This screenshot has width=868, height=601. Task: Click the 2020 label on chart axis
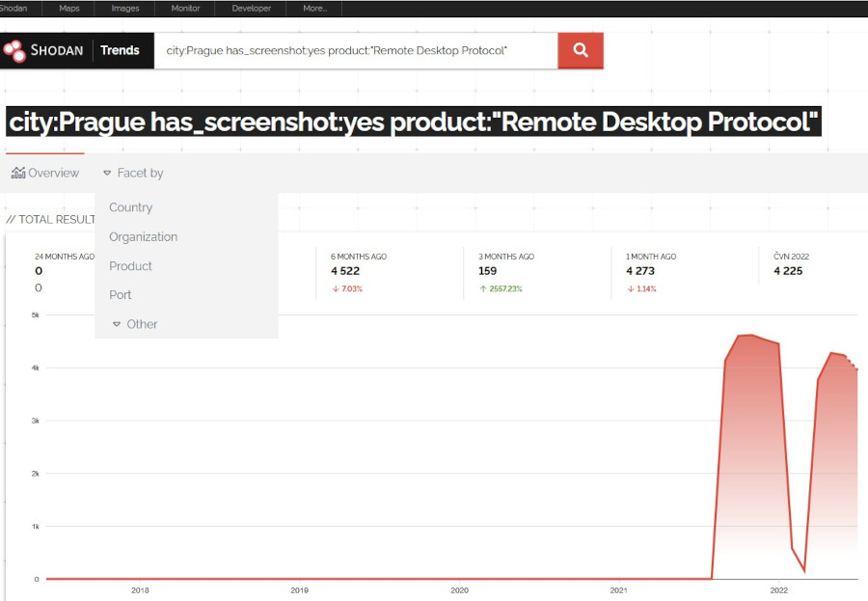pos(459,590)
